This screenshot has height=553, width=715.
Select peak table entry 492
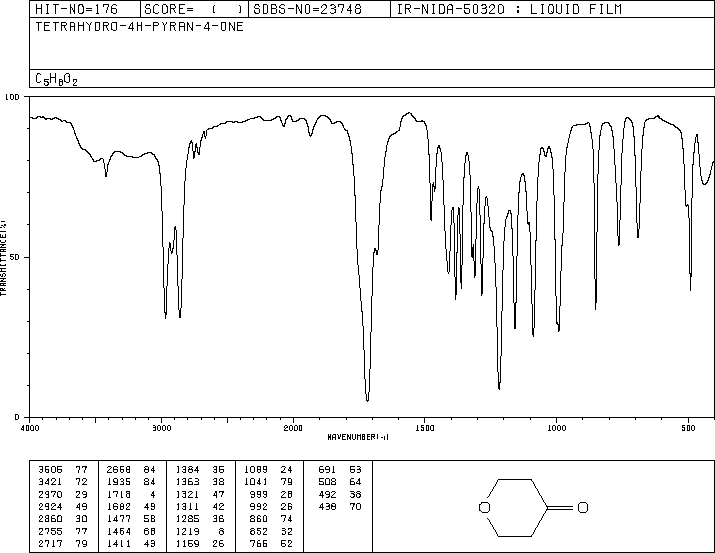pyautogui.click(x=340, y=494)
